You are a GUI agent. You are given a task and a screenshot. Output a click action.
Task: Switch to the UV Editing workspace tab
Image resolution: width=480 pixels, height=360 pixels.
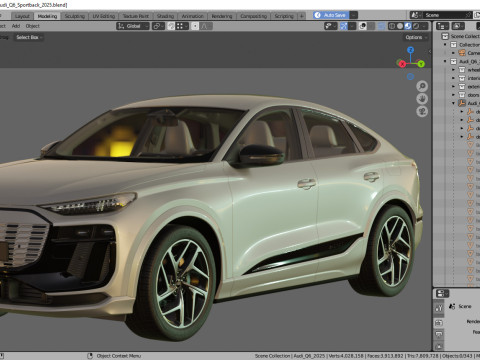104,16
